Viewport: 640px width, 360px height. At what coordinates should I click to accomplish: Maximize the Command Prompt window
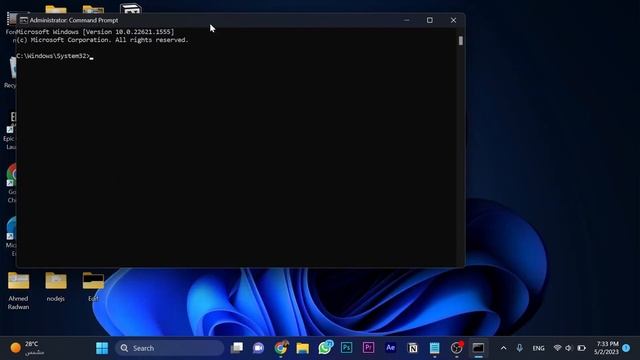tap(430, 20)
